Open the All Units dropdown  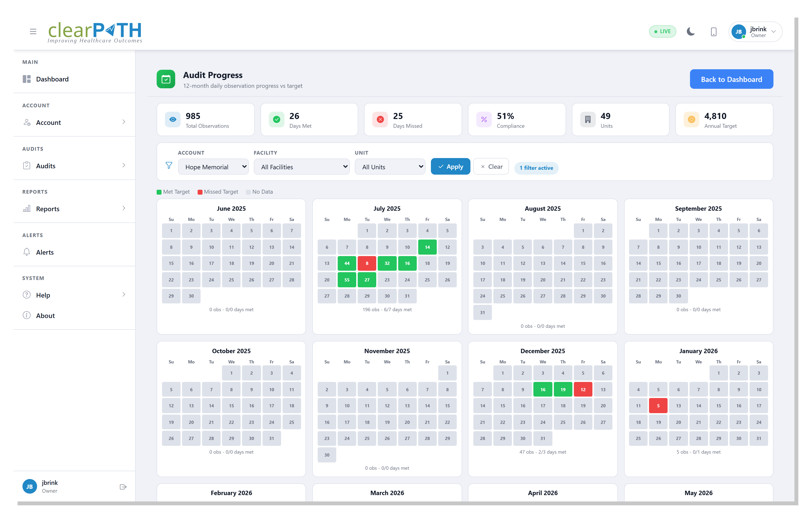point(390,167)
